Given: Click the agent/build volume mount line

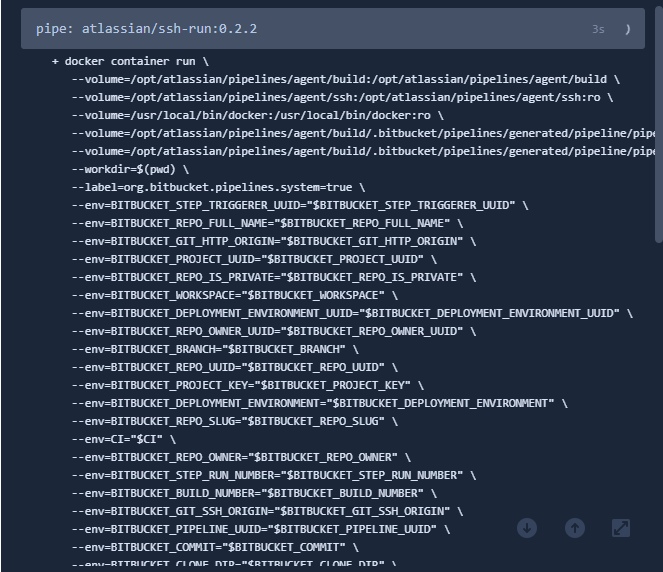Looking at the screenshot, I should 345,79.
